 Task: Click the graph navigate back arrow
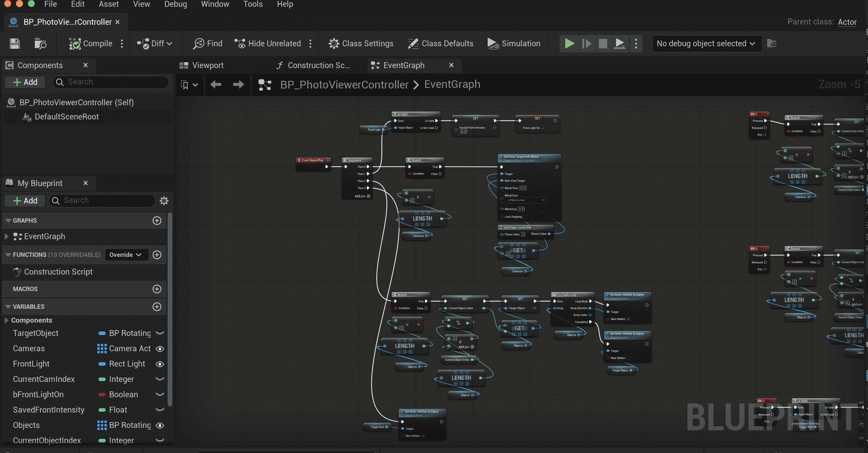pyautogui.click(x=216, y=85)
